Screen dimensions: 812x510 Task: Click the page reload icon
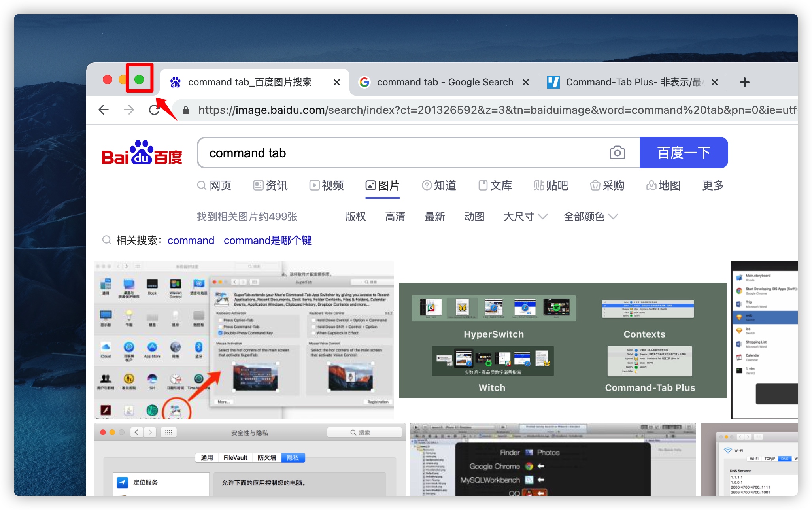tap(154, 110)
